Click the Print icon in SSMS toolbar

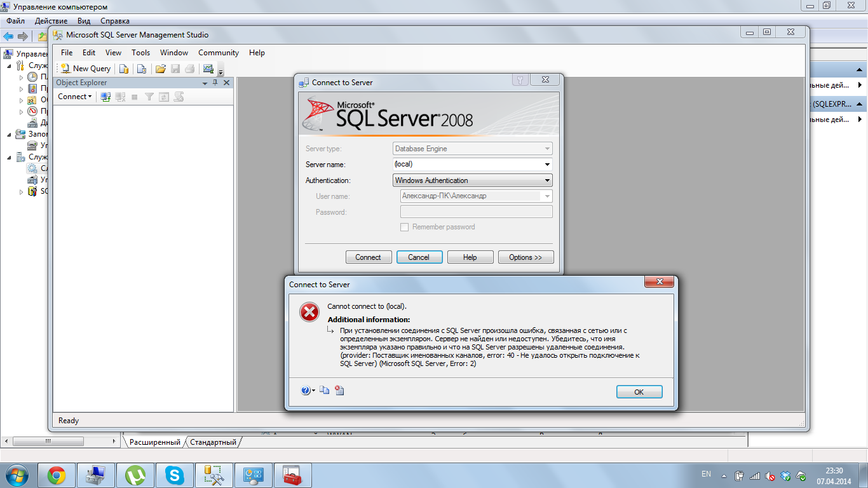[x=189, y=69]
